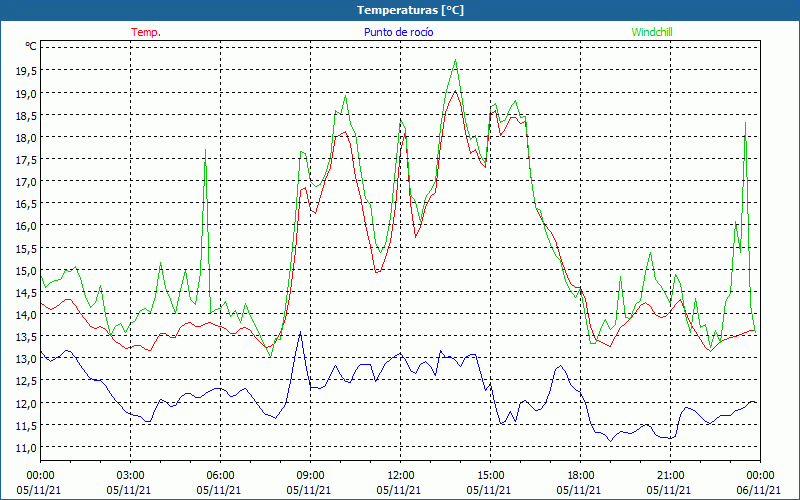Click the 15,5 y-axis value

(27, 248)
